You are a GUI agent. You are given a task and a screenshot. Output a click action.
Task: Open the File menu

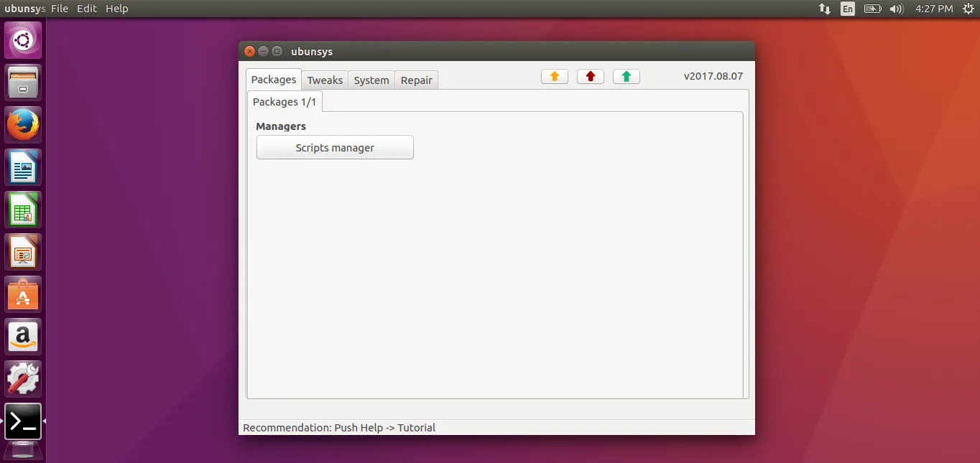pyautogui.click(x=60, y=9)
